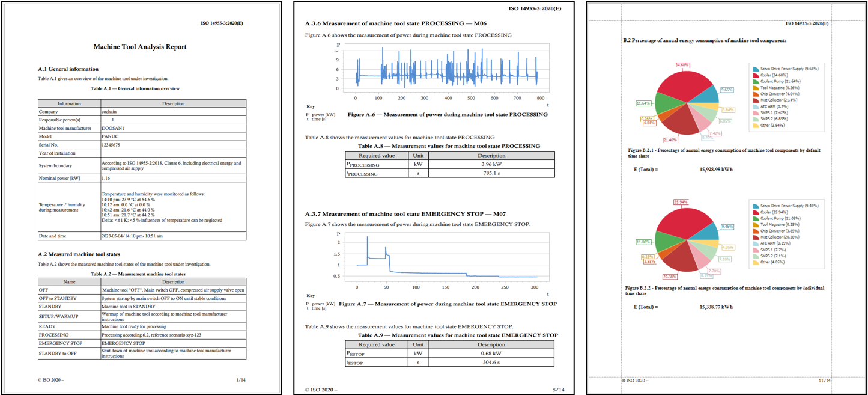Screen dimensions: 868x395
Task: Click the 35.94% label on bottom pie chart
Action: point(681,202)
